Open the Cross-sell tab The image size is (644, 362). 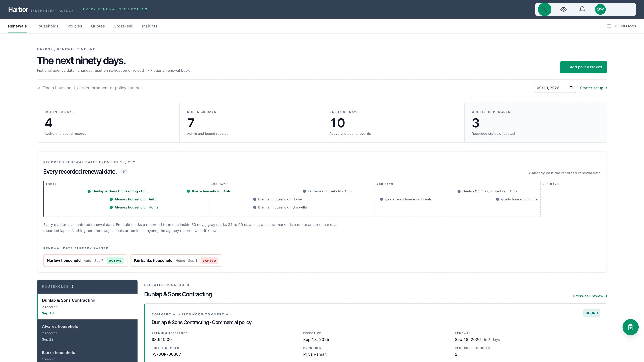(x=123, y=26)
